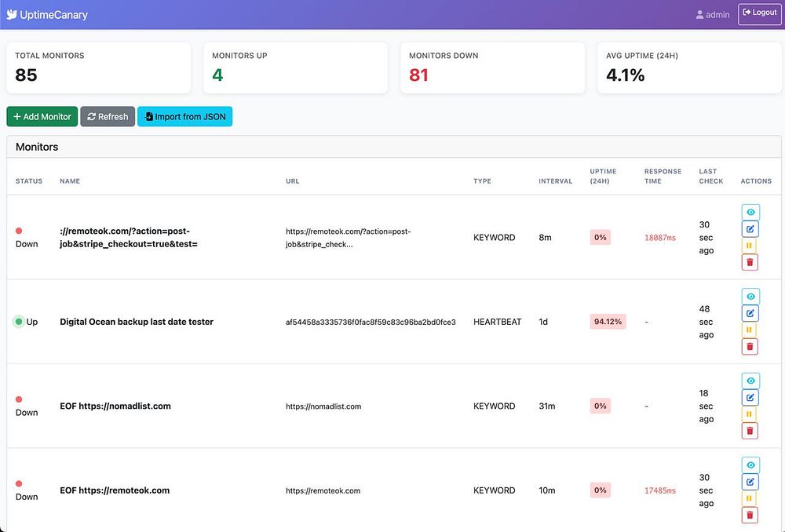Pause the EOF remoteok.com monitor
785x532 pixels.
749,498
